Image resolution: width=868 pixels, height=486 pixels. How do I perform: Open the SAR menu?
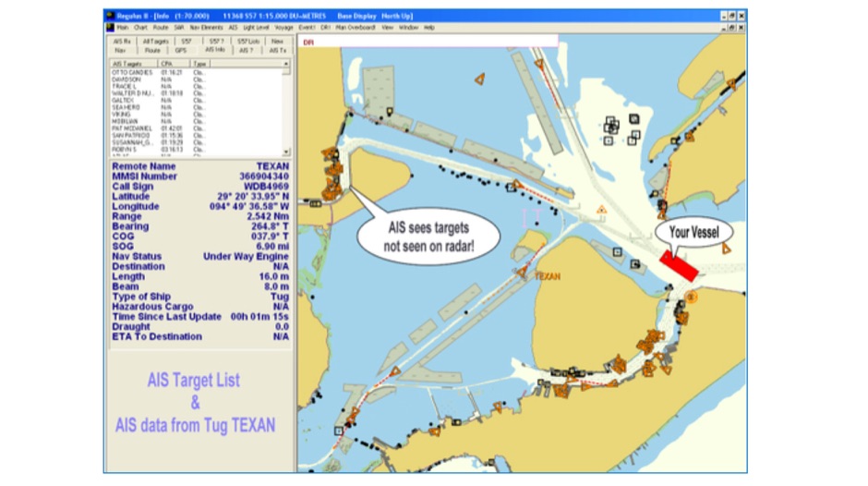(x=179, y=27)
